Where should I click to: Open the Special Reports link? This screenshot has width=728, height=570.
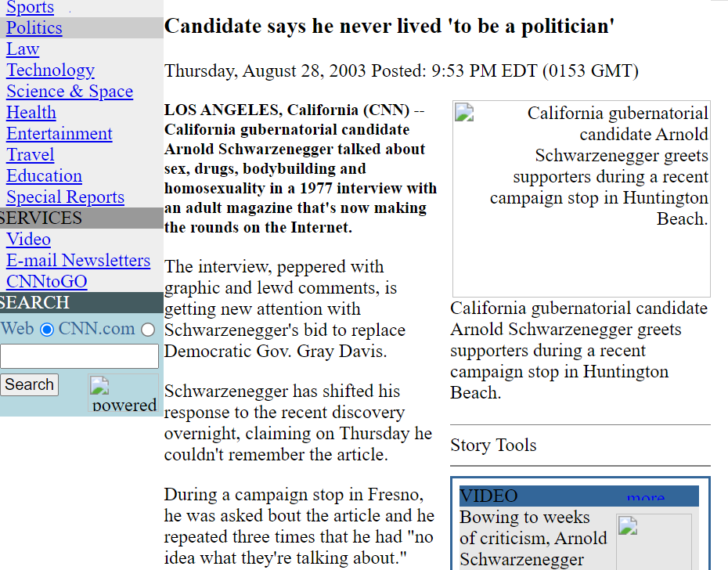tap(65, 197)
